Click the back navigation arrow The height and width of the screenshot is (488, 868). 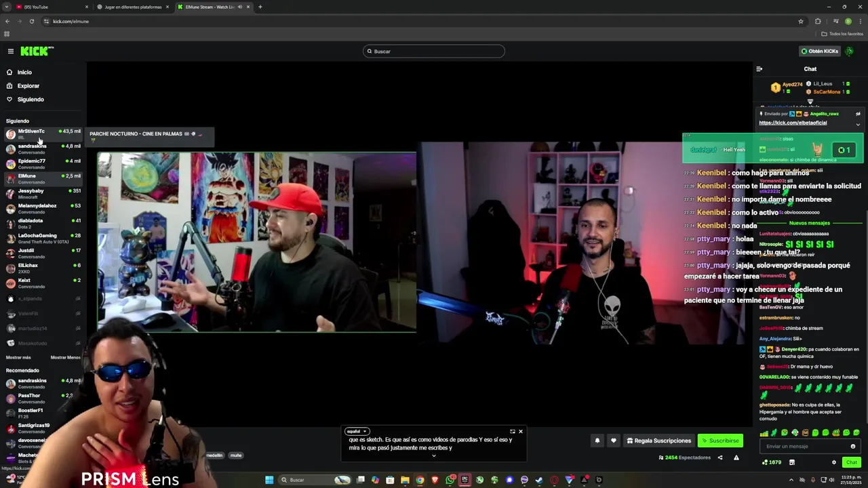pos(7,21)
